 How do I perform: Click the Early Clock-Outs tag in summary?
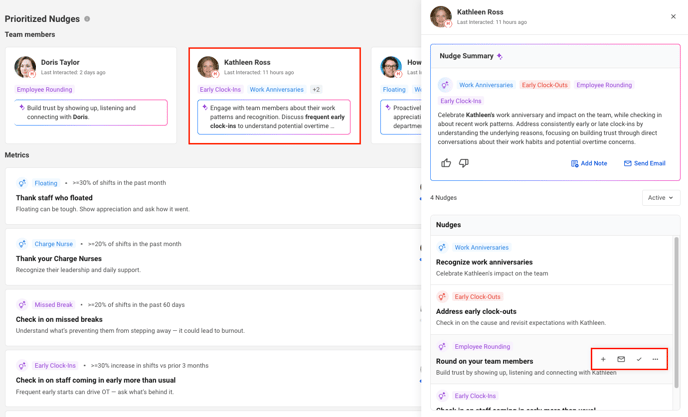544,85
